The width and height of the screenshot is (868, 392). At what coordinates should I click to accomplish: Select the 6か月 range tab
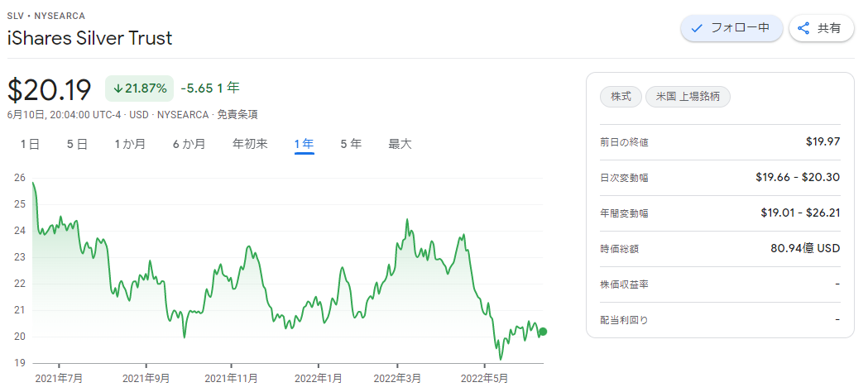[x=189, y=144]
